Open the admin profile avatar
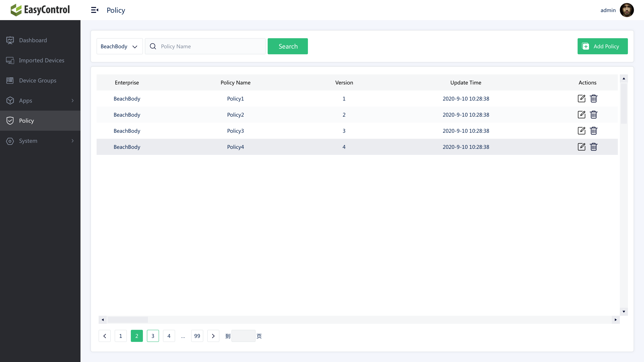Screen dimensions: 644x362 (x=627, y=10)
